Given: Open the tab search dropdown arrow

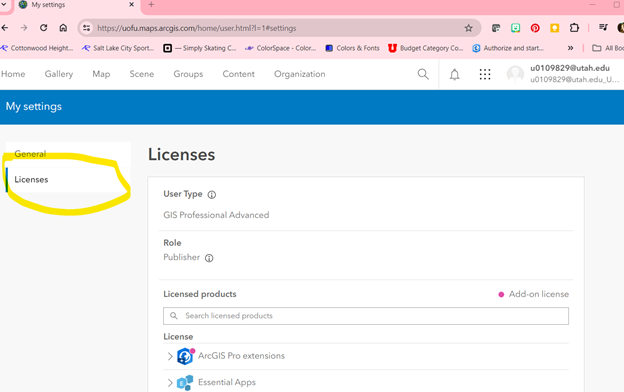Looking at the screenshot, I should [4, 5].
